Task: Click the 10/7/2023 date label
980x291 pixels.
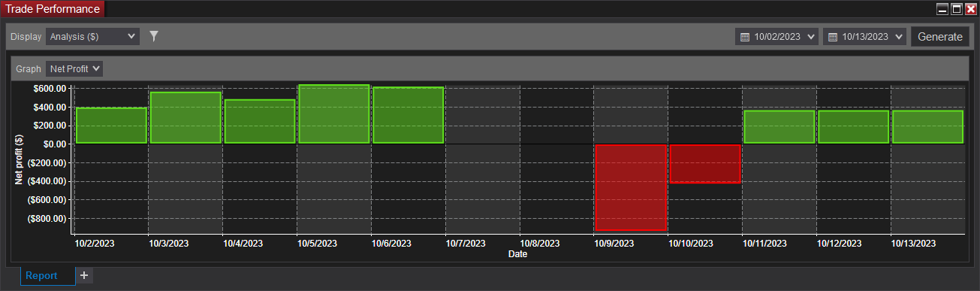Action: [x=466, y=244]
